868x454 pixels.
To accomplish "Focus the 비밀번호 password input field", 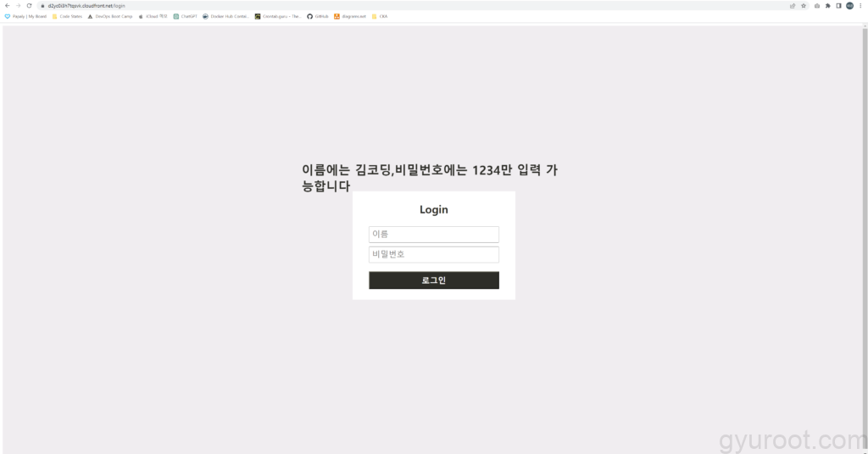I will [433, 254].
